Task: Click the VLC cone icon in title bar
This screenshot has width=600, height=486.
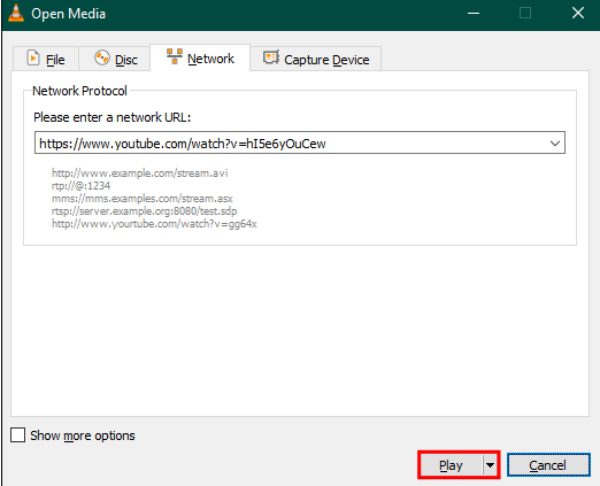Action: tap(16, 13)
